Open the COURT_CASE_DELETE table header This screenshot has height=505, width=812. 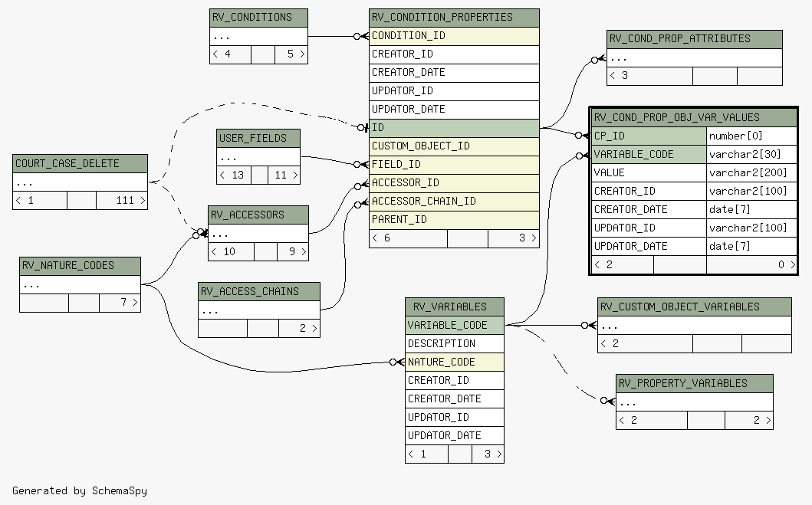click(x=80, y=163)
